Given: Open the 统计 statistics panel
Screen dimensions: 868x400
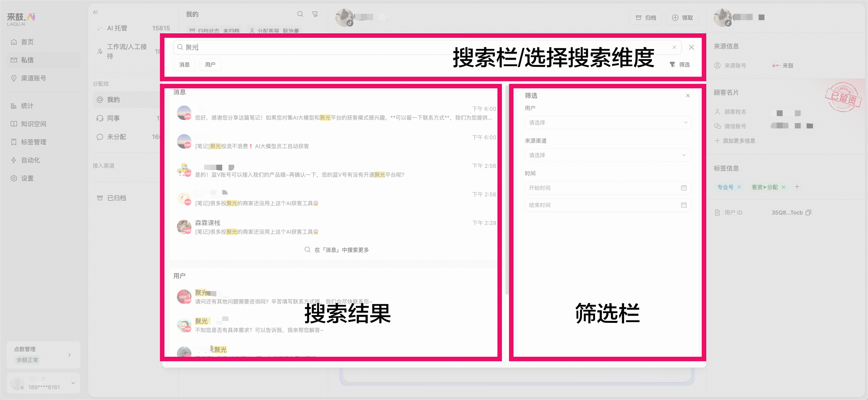Looking at the screenshot, I should (x=27, y=106).
